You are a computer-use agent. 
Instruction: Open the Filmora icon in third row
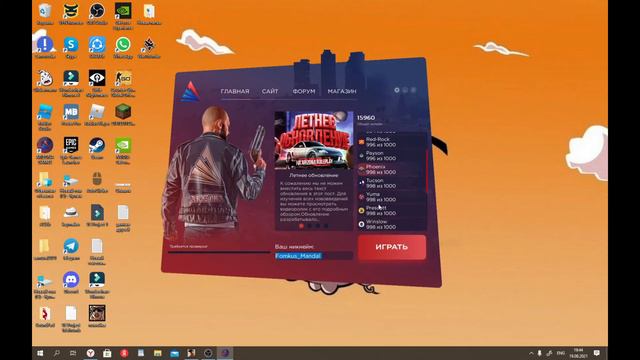[71, 83]
